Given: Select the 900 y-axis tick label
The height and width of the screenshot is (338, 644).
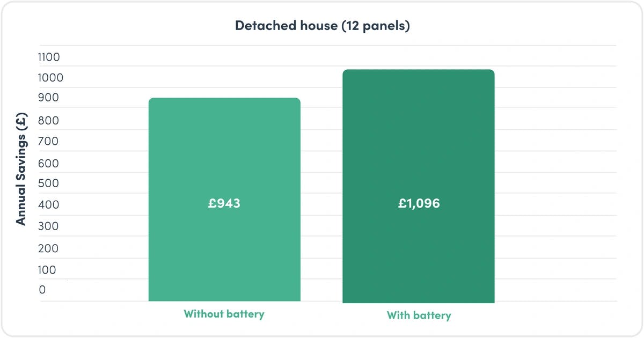Looking at the screenshot, I should click(48, 98).
